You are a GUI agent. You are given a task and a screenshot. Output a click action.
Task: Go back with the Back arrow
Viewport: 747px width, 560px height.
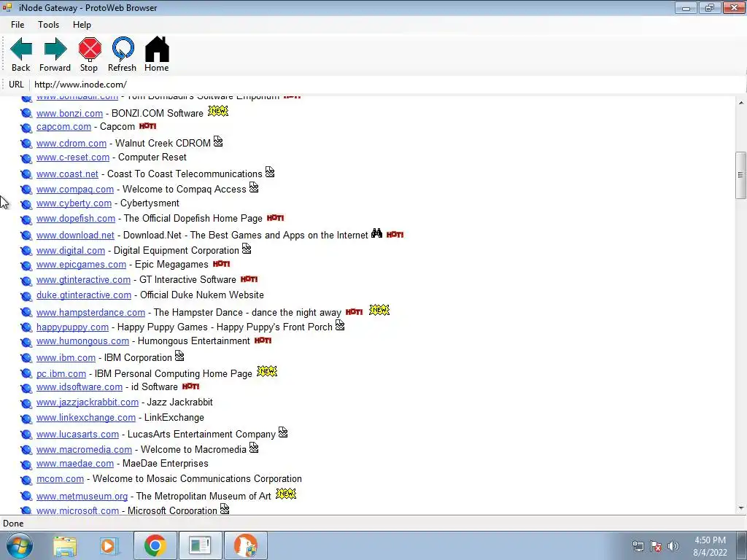(21, 54)
